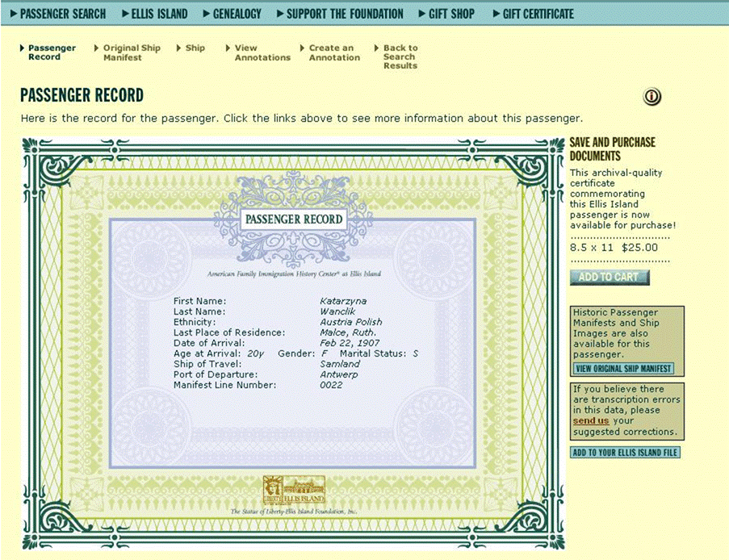Open the Gift Certificate page

[534, 14]
